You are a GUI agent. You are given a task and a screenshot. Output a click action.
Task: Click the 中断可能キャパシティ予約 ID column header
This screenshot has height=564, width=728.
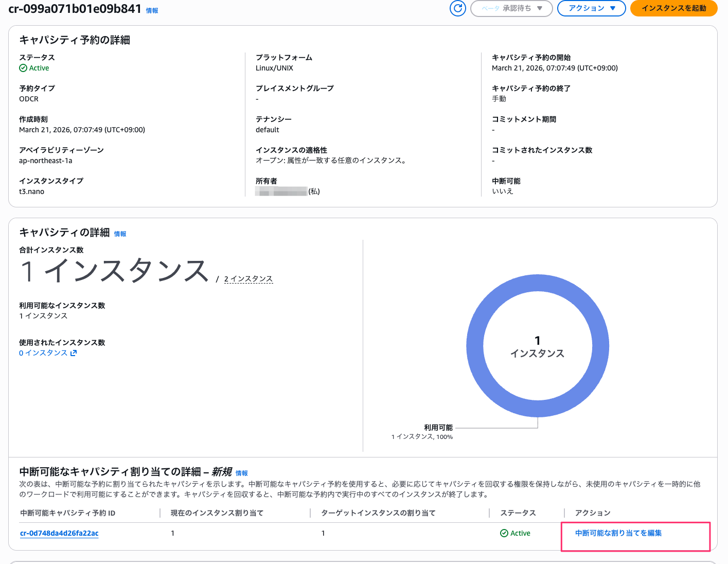[x=67, y=513]
